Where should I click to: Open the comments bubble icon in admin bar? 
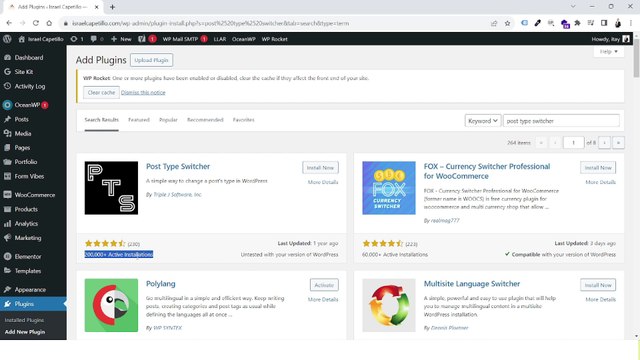pyautogui.click(x=93, y=39)
